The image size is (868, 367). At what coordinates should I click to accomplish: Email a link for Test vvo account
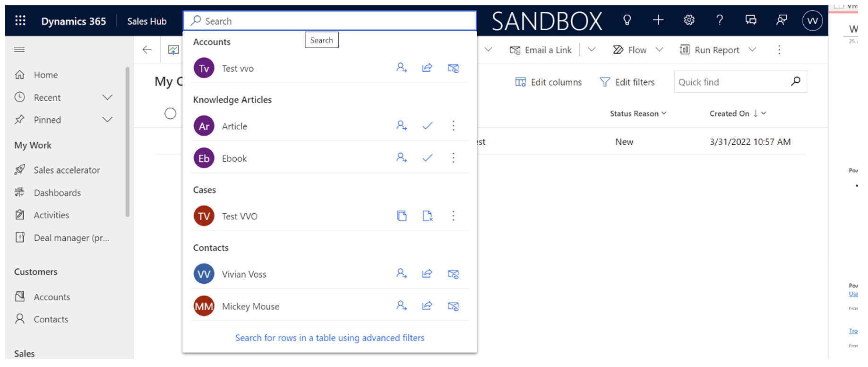tap(453, 68)
